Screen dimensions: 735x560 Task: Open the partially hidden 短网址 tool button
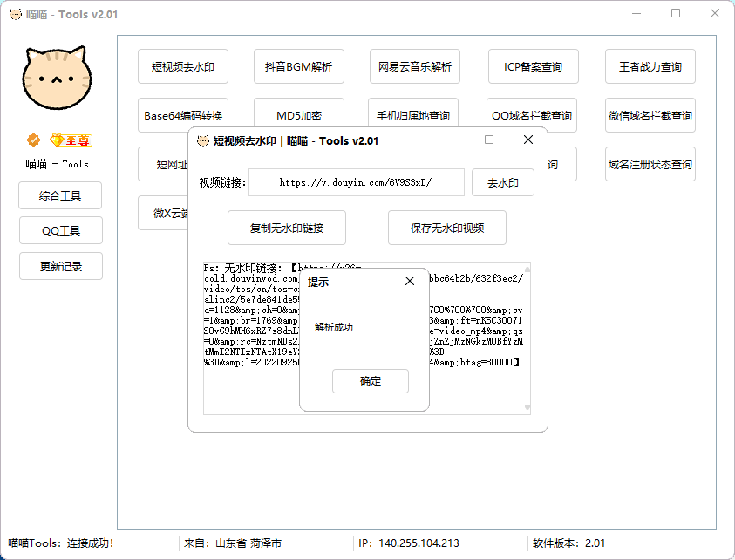pos(163,164)
